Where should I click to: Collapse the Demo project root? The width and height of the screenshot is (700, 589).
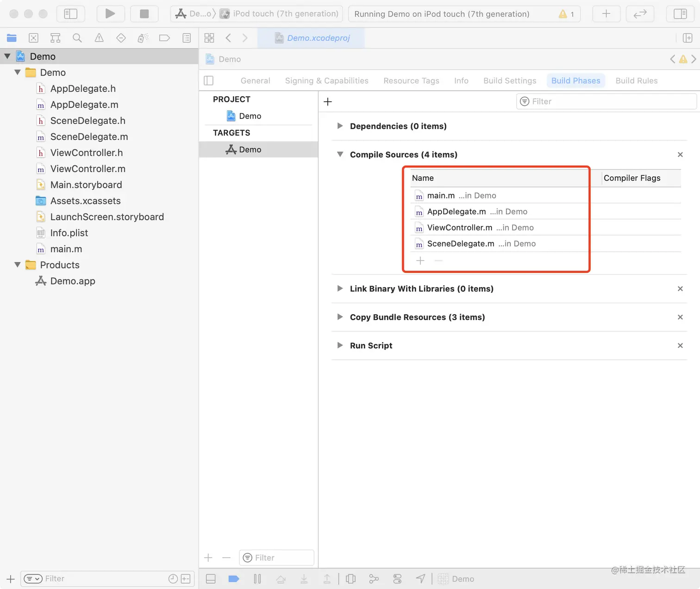[x=7, y=56]
